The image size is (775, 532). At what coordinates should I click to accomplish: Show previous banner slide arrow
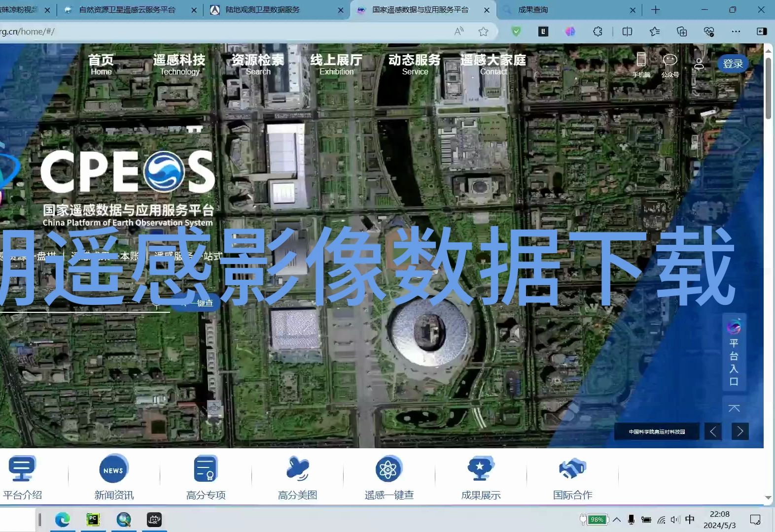click(713, 432)
